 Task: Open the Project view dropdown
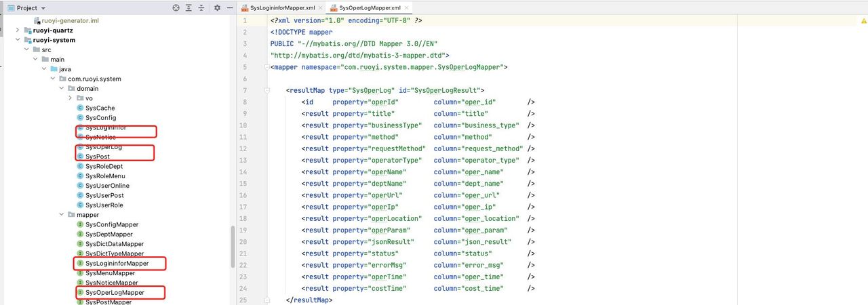point(43,8)
